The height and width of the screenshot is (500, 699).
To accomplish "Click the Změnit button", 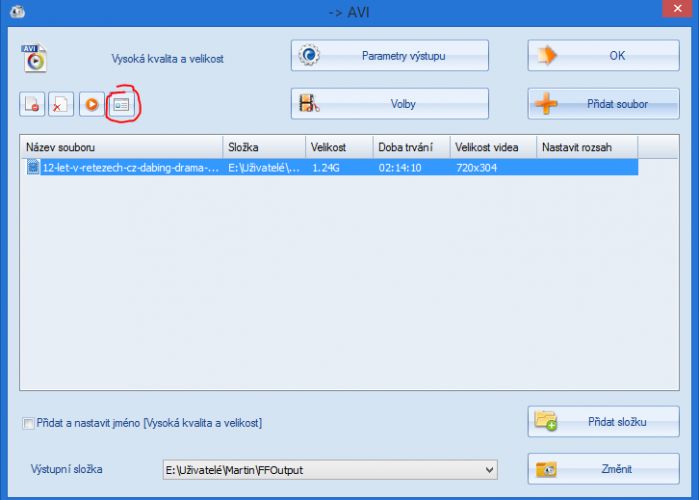I will [604, 469].
